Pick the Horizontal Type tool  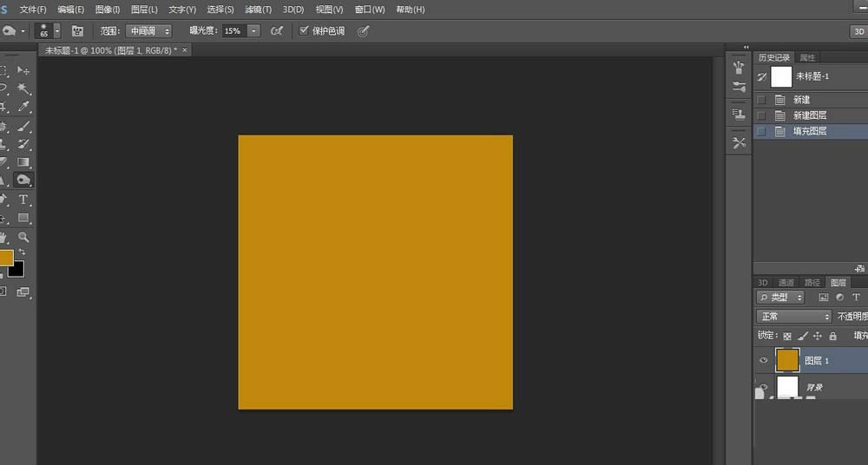23,200
